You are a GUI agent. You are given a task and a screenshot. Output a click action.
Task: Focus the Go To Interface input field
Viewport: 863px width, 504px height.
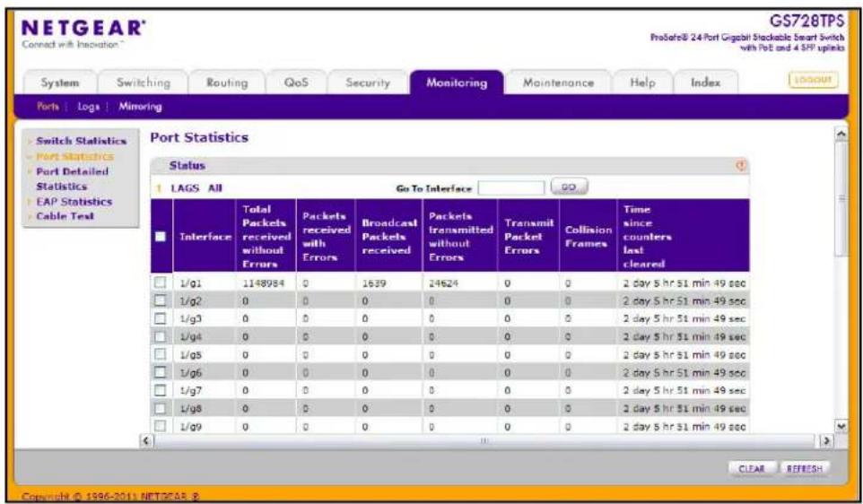510,188
